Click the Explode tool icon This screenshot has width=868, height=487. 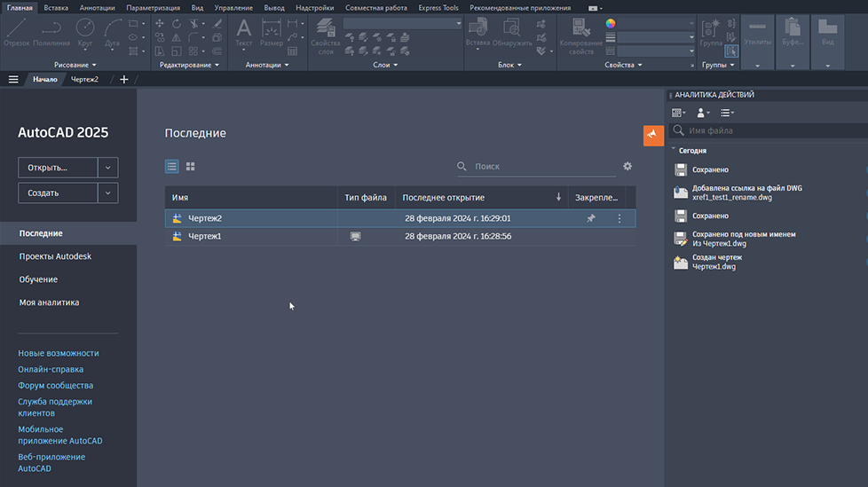[217, 37]
